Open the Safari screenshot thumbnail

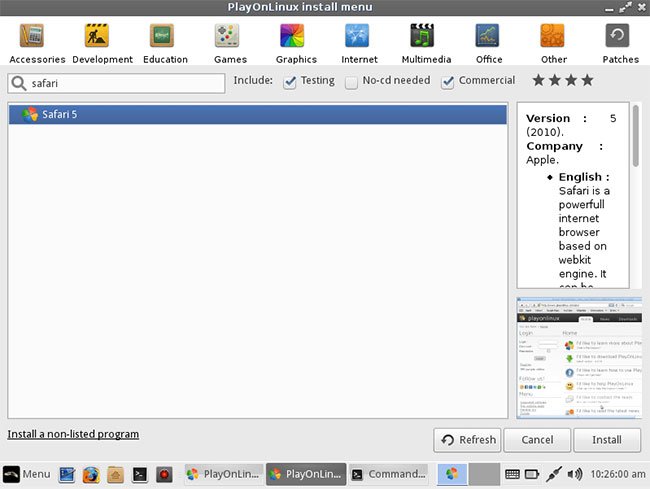[x=579, y=358]
